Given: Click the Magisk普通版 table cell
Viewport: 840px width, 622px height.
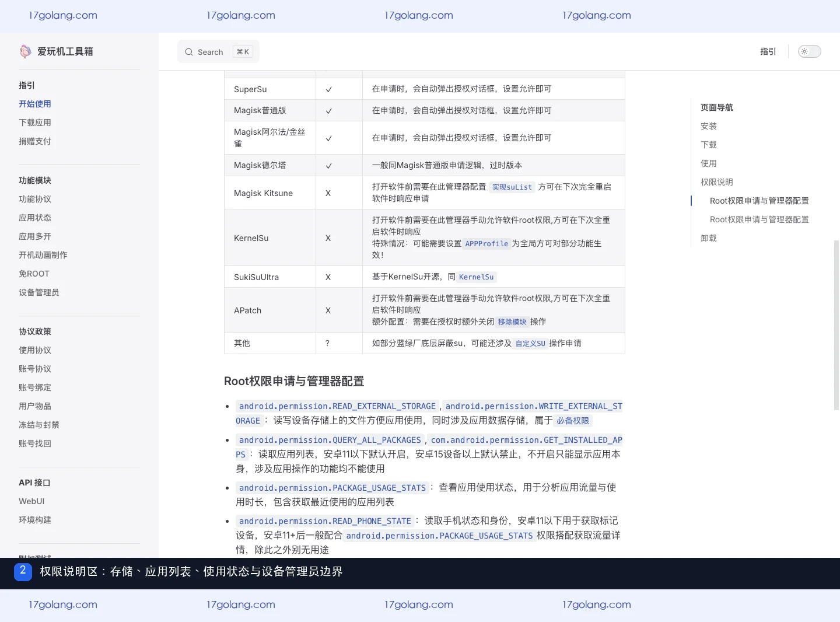Looking at the screenshot, I should [270, 110].
